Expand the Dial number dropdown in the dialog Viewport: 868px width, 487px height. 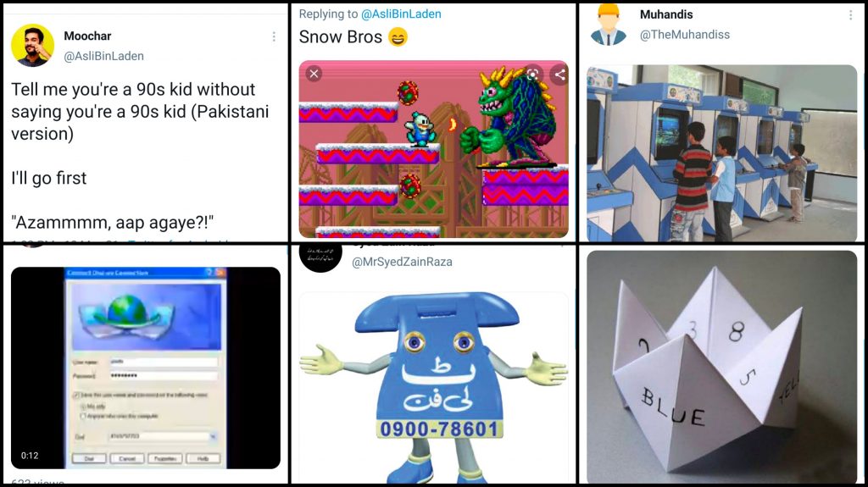(213, 437)
